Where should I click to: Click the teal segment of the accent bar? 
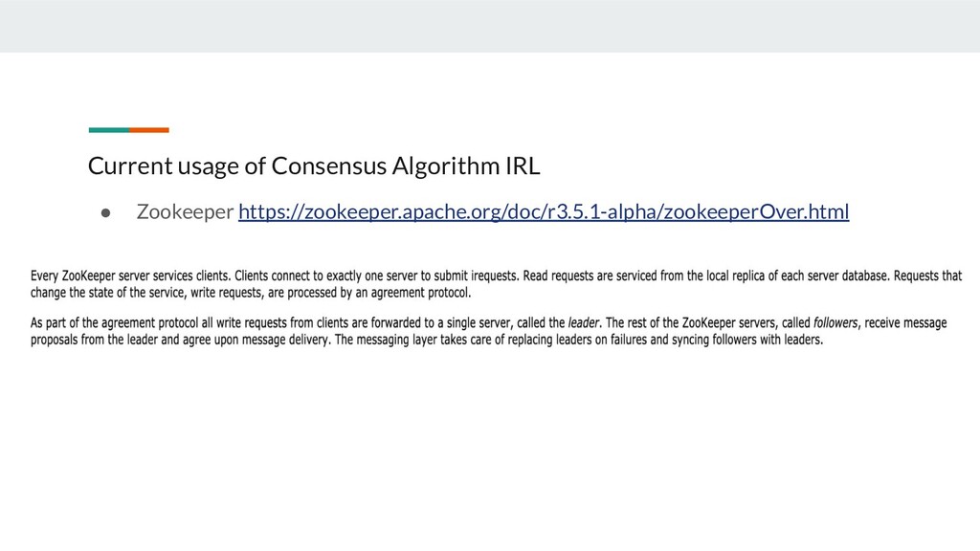109,130
